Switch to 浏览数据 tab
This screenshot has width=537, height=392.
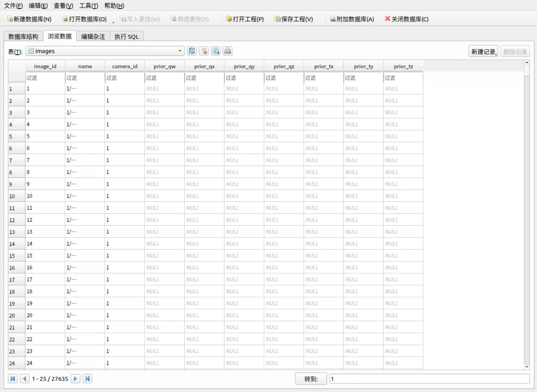[x=60, y=36]
